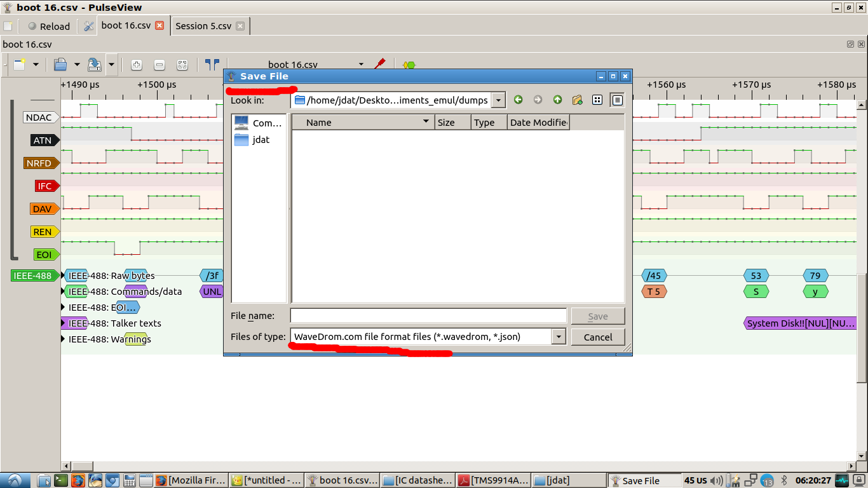Open the Look in path dropdown

point(499,100)
